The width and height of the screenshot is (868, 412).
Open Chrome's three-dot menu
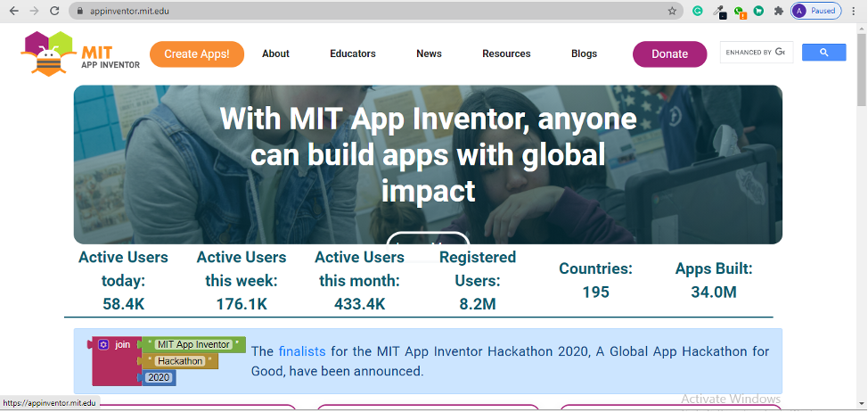pos(854,11)
